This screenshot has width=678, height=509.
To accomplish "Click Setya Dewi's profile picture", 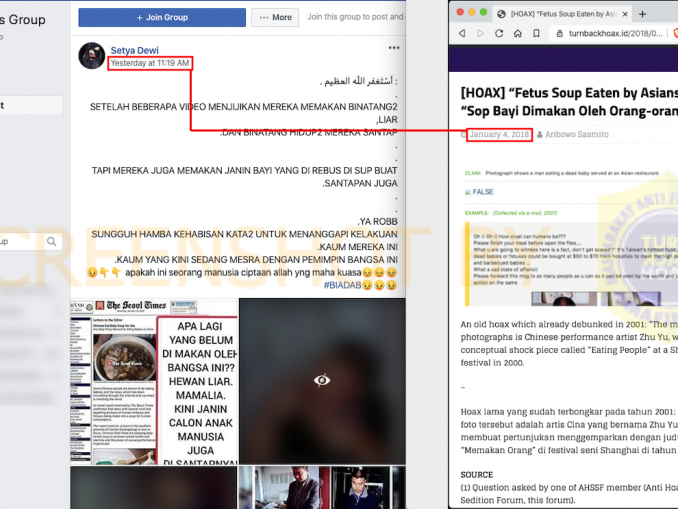I will [x=92, y=55].
